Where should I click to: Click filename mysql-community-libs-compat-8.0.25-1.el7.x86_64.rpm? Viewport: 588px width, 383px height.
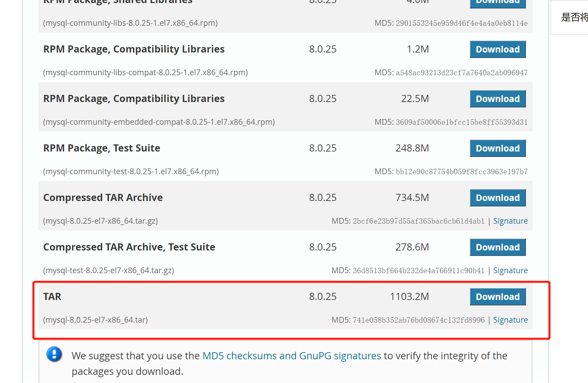point(146,73)
